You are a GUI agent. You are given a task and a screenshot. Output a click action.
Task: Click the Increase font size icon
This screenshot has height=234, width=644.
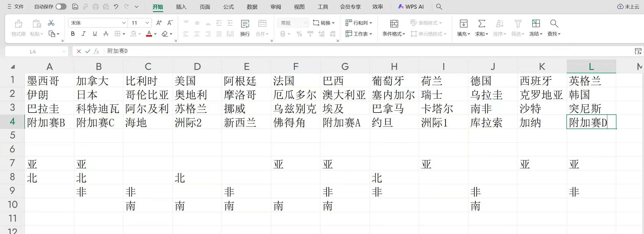click(x=159, y=23)
